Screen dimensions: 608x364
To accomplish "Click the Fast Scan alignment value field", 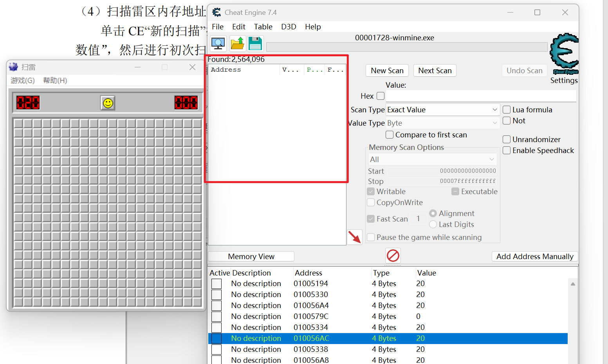I will [418, 219].
